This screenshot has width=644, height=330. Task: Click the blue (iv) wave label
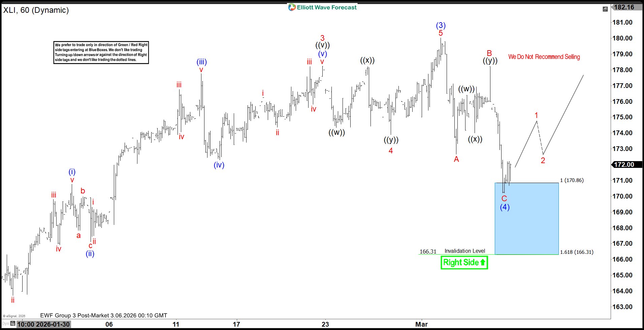click(219, 165)
